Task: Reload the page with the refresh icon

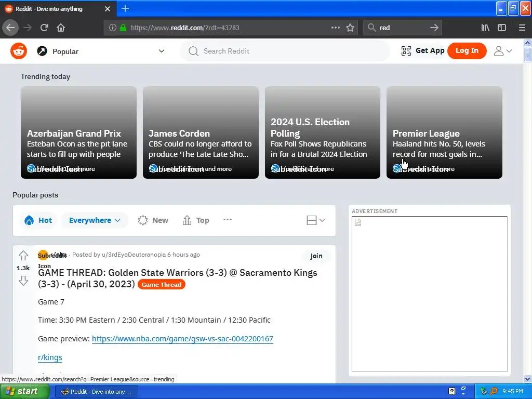Action: tap(44, 28)
